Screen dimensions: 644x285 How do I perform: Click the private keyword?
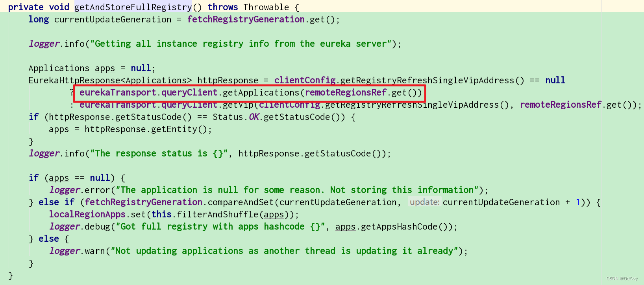tap(26, 7)
